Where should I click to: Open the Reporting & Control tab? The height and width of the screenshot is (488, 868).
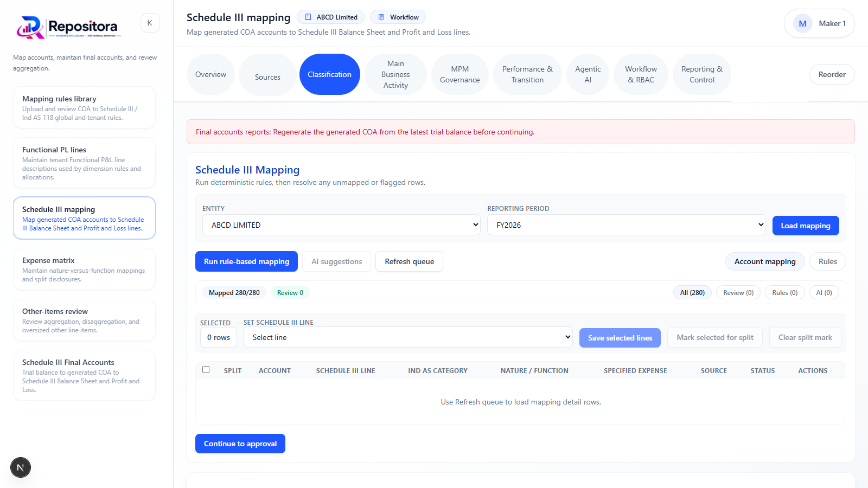point(702,74)
